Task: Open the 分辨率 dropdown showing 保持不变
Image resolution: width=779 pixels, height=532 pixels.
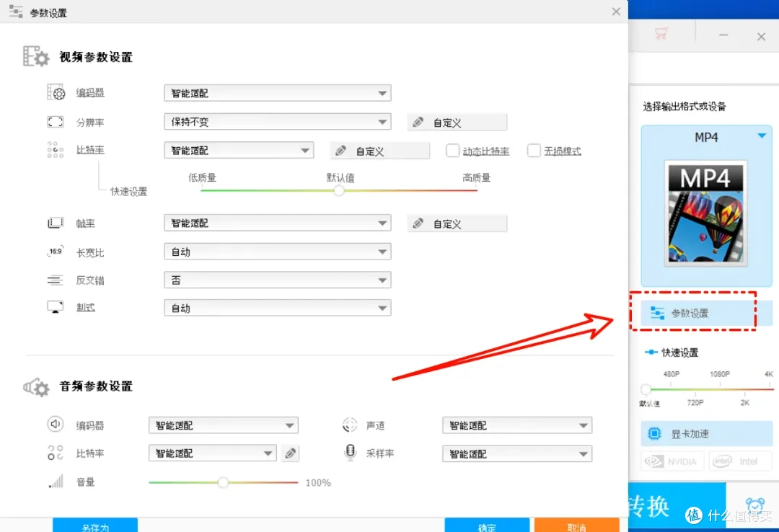Action: click(x=278, y=122)
